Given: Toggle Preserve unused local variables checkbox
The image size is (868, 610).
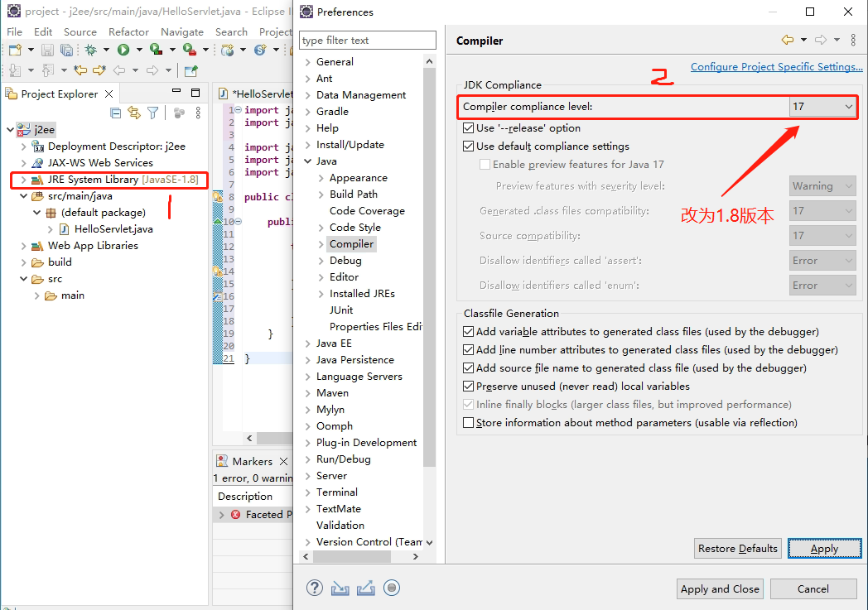Looking at the screenshot, I should click(x=468, y=387).
